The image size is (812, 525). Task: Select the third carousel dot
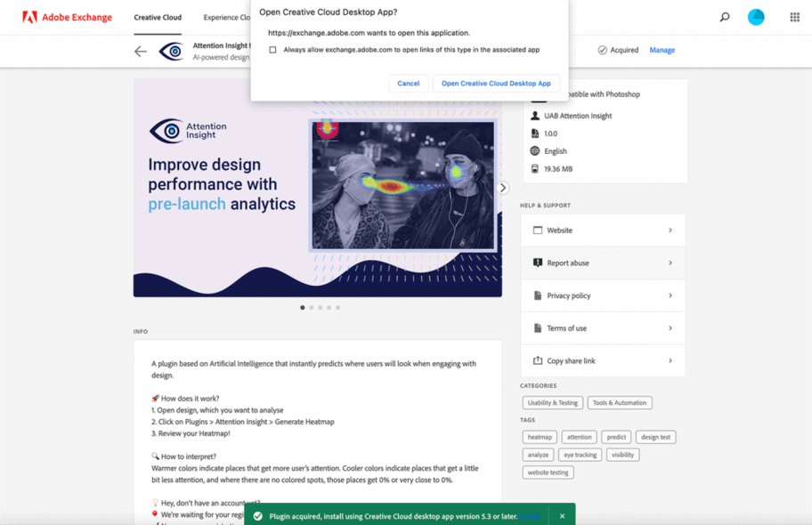(x=320, y=308)
